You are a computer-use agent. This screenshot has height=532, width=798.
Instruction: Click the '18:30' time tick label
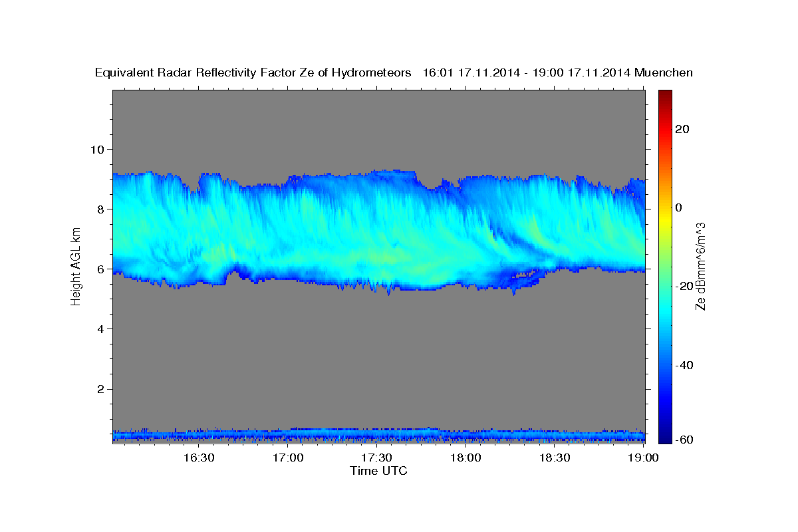(x=555, y=458)
